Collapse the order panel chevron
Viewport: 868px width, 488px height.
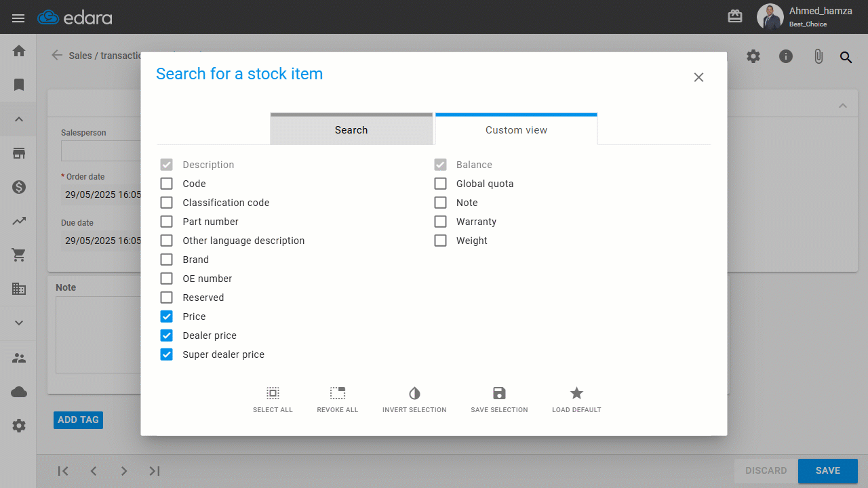[843, 106]
